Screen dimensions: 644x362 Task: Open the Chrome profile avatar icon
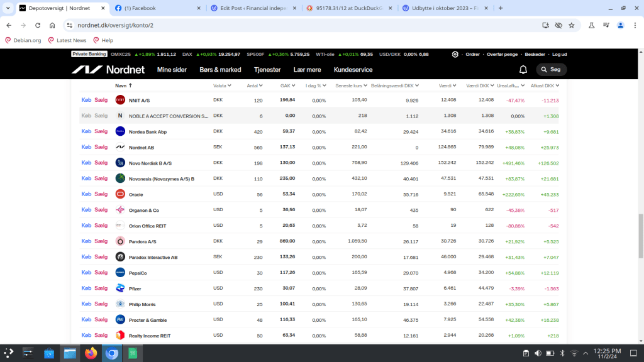(x=620, y=25)
